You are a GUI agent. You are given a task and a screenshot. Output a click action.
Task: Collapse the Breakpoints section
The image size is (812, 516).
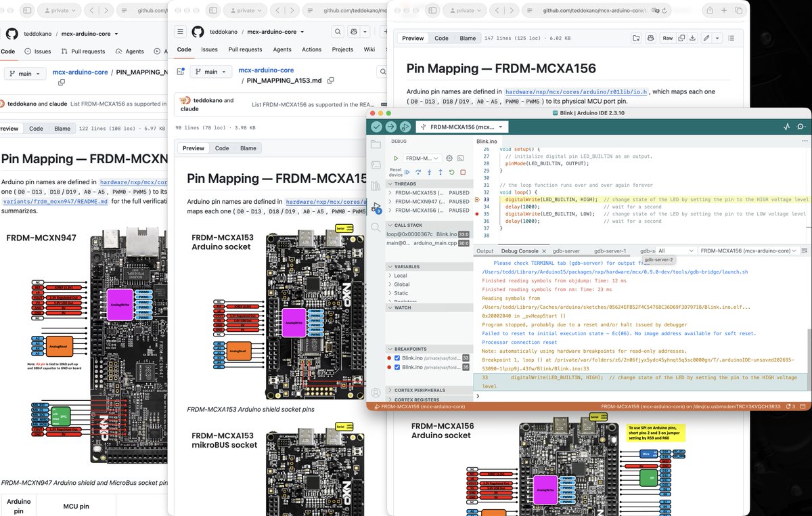pyautogui.click(x=428, y=349)
